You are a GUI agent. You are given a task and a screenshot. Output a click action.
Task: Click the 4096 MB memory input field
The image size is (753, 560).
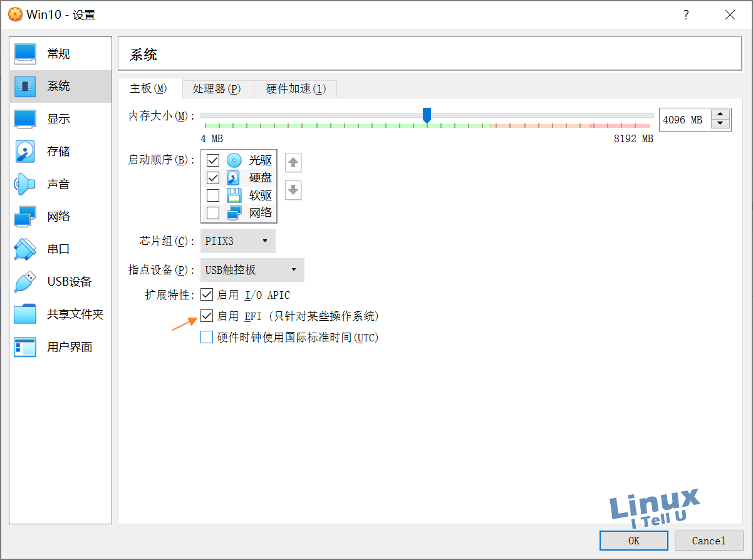[684, 120]
